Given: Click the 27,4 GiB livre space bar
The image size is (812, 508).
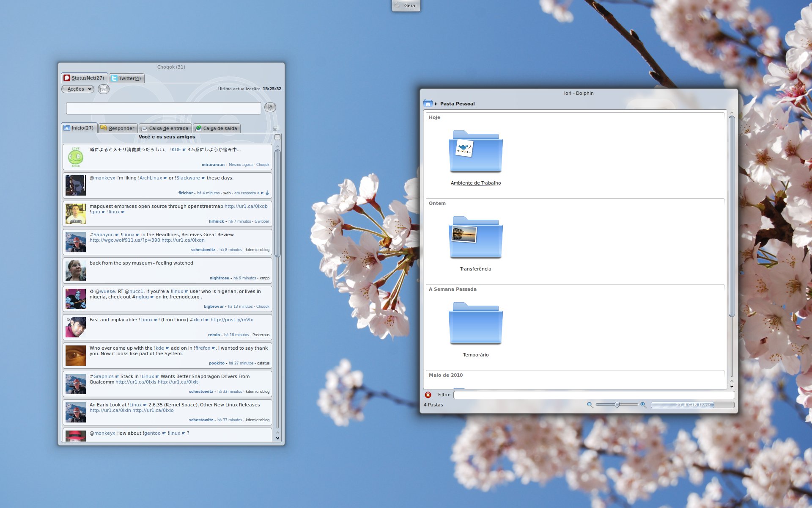Looking at the screenshot, I should [692, 405].
